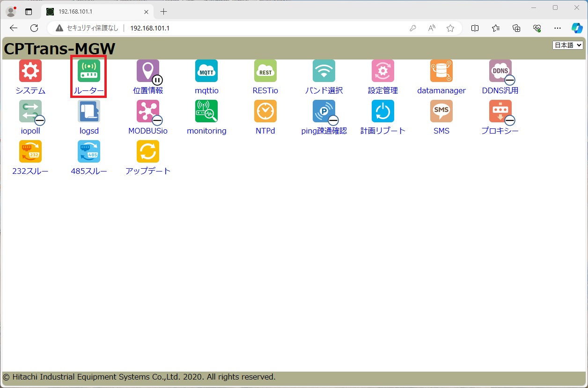Open the アップデート refresh icon
The width and height of the screenshot is (588, 388).
click(148, 151)
